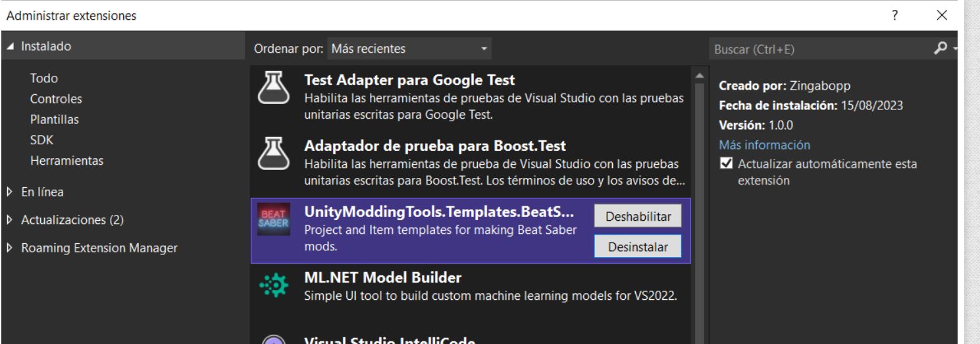Select the Todo category
Screen dimensions: 980x344
point(43,78)
